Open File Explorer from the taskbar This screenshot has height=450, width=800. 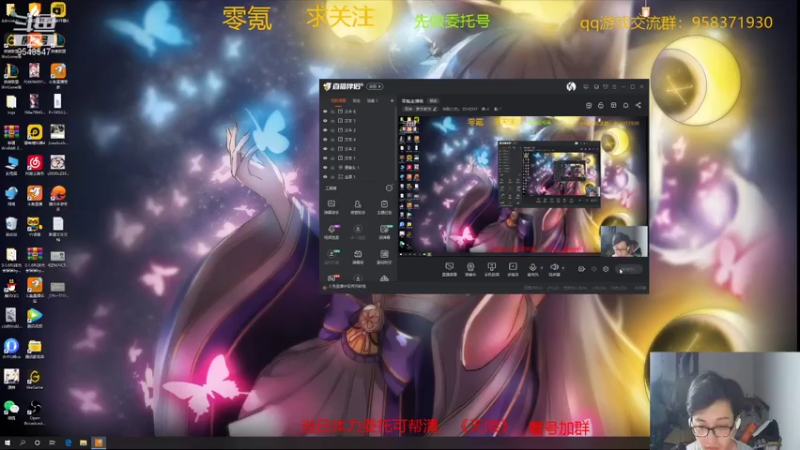[x=83, y=442]
